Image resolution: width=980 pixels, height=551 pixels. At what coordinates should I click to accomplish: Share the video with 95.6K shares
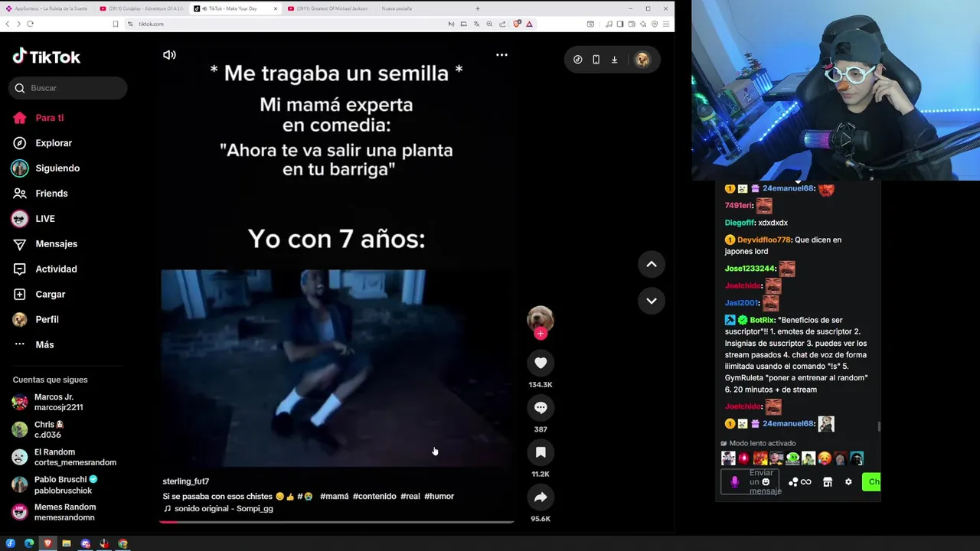[541, 497]
